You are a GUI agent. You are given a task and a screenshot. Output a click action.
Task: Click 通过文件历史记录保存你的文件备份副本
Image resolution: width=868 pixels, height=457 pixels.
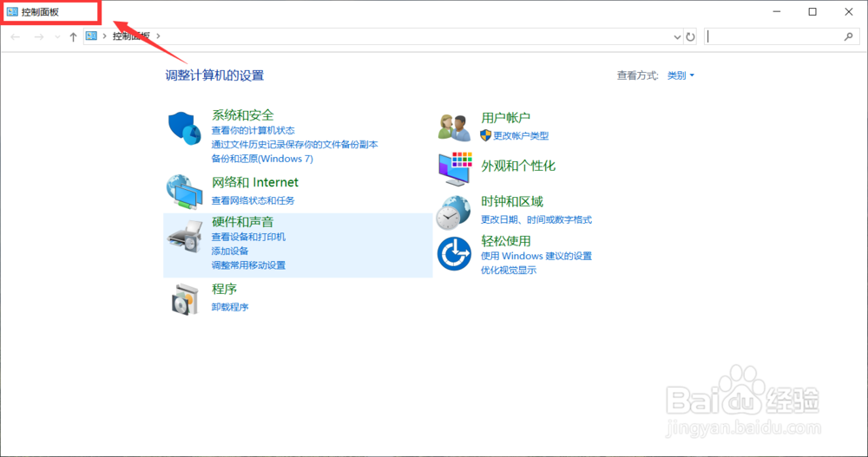pos(294,145)
